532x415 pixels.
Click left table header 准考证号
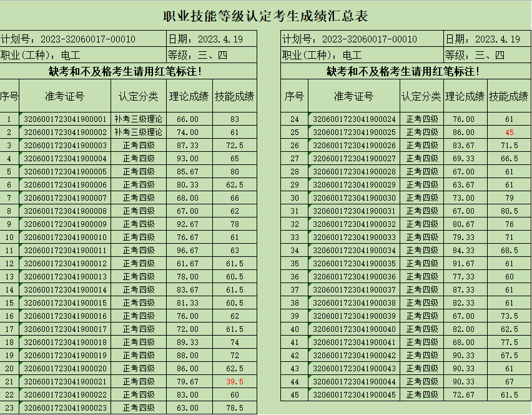[65, 96]
